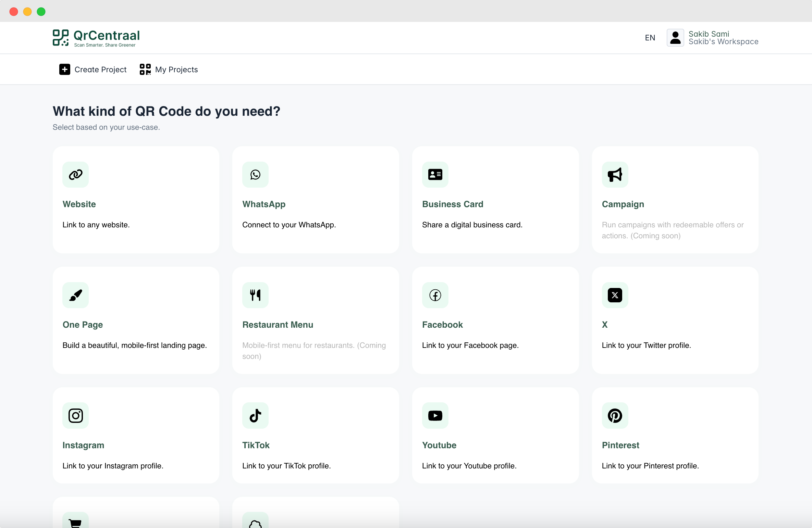Click the Website chain-link icon
The height and width of the screenshot is (528, 812).
click(75, 175)
